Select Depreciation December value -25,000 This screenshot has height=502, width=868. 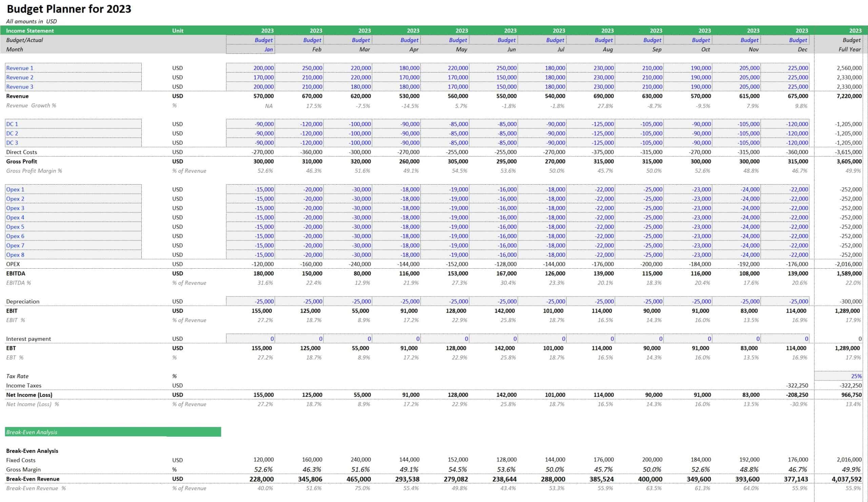tap(785, 301)
